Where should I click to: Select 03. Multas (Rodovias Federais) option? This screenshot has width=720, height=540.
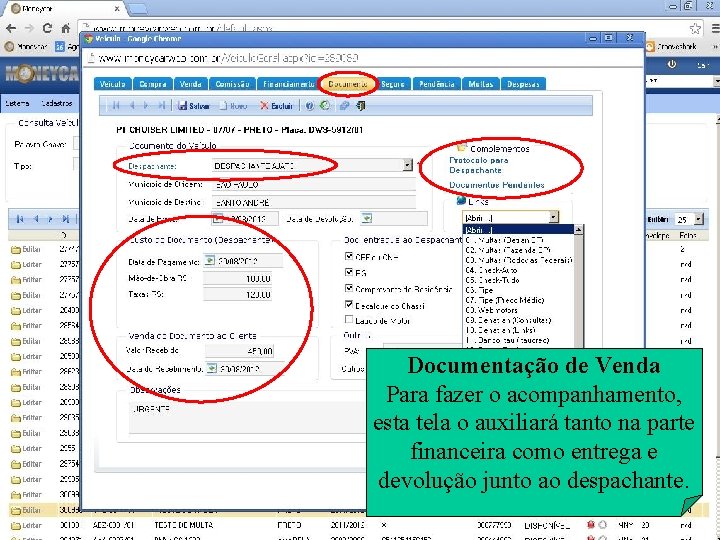[519, 260]
